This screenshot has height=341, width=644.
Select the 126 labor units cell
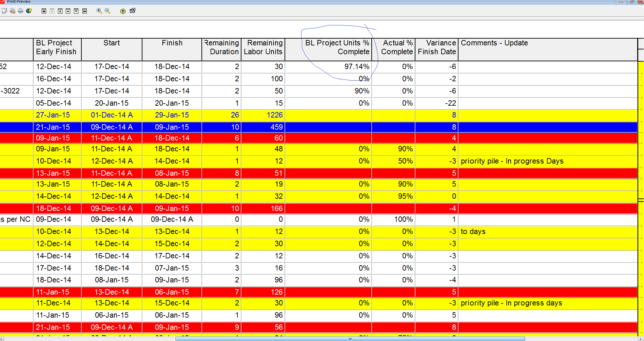click(263, 292)
